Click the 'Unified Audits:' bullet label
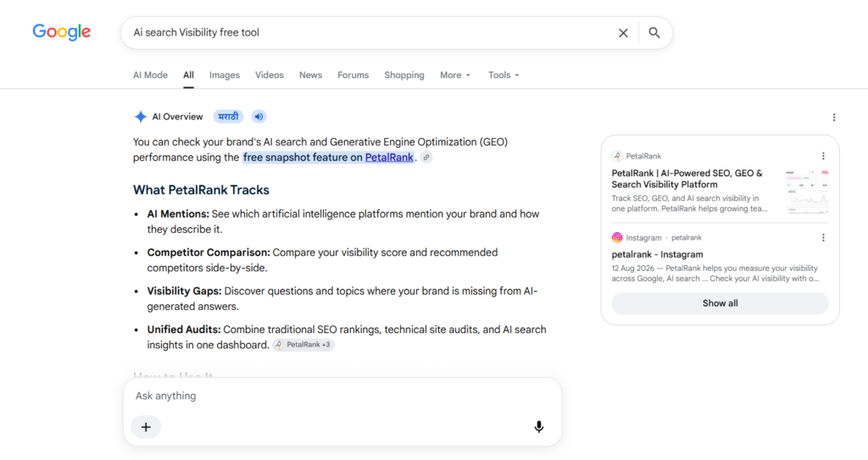868x460 pixels. [184, 330]
